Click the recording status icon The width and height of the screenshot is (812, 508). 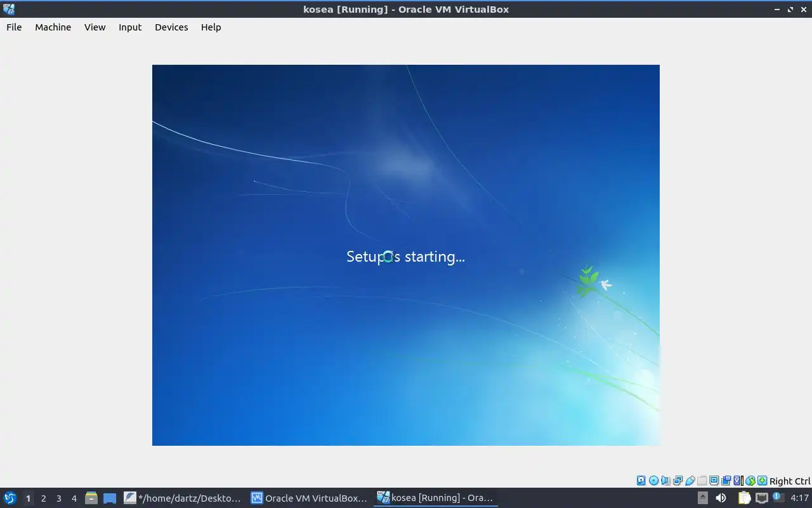(x=726, y=481)
